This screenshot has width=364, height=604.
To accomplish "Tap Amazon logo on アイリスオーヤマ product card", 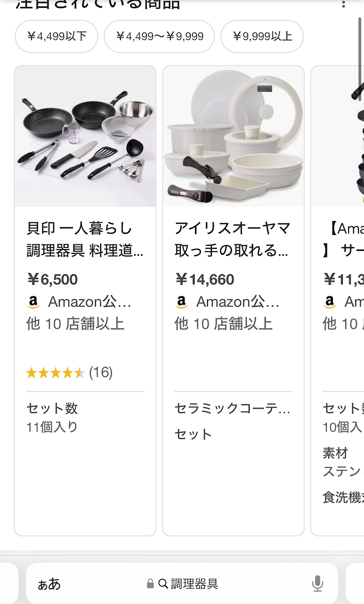I will (x=182, y=302).
